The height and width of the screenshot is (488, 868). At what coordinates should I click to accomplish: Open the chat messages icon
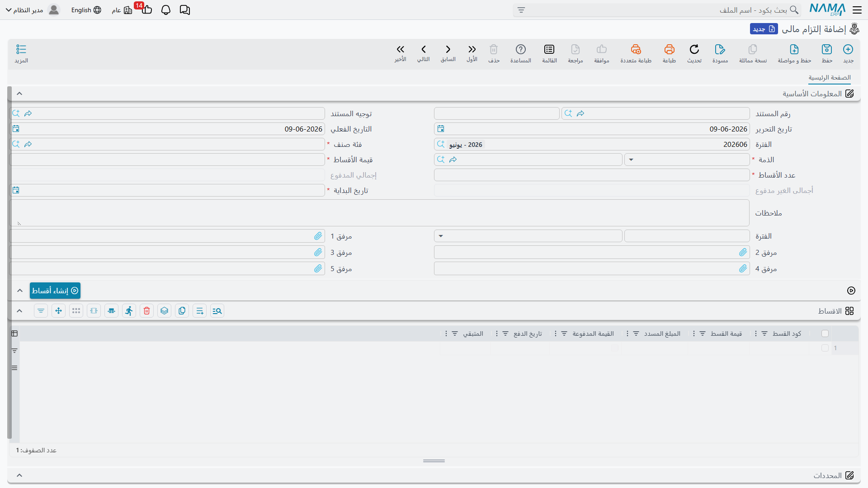[185, 10]
